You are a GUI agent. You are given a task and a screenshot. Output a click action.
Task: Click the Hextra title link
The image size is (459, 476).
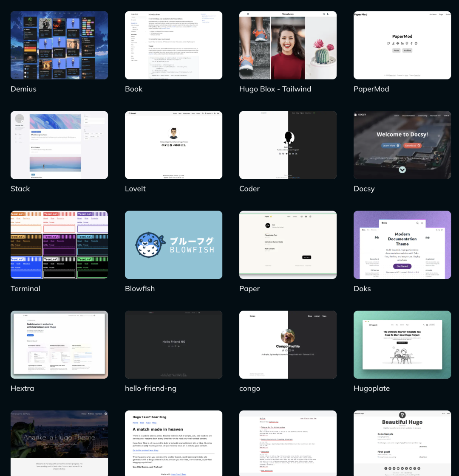tap(22, 388)
